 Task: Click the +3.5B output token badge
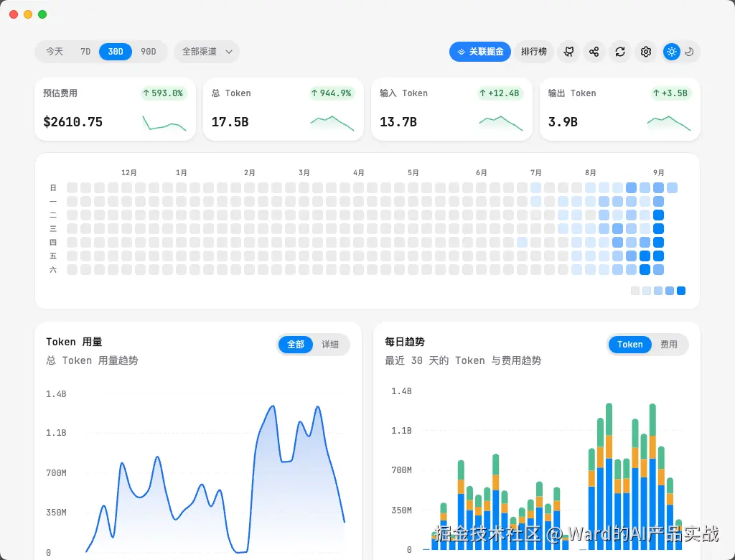[x=670, y=93]
